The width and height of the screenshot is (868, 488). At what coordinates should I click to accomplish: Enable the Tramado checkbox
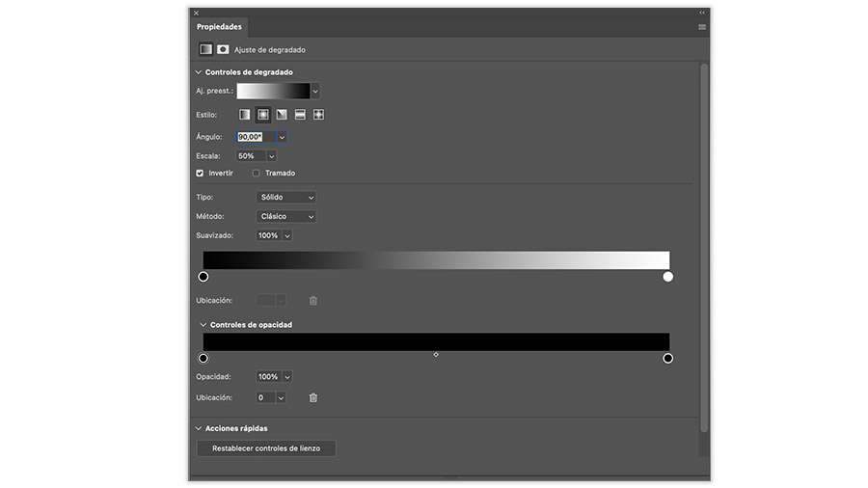pyautogui.click(x=256, y=174)
